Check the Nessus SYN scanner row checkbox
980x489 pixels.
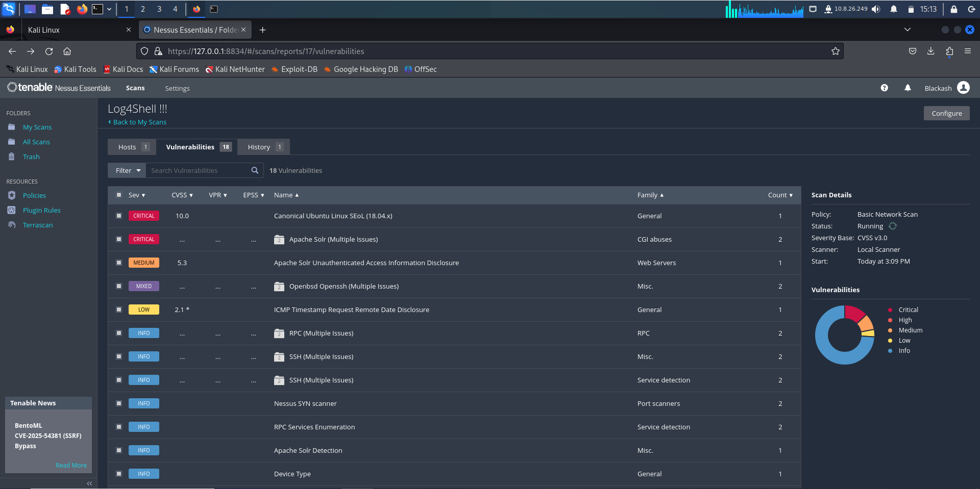(x=119, y=403)
